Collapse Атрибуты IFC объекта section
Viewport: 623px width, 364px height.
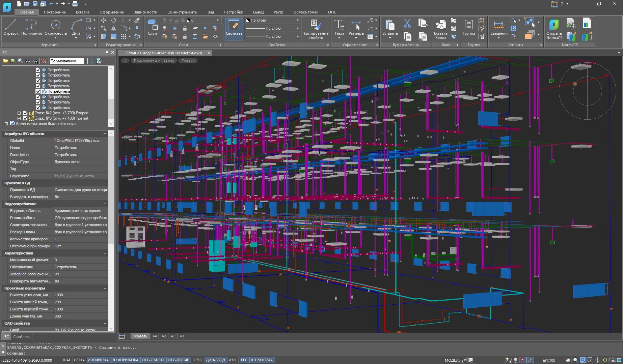(x=105, y=134)
